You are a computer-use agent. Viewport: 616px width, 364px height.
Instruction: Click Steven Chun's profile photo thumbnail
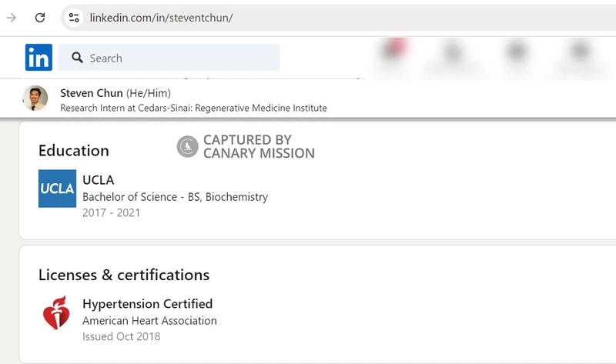[35, 99]
